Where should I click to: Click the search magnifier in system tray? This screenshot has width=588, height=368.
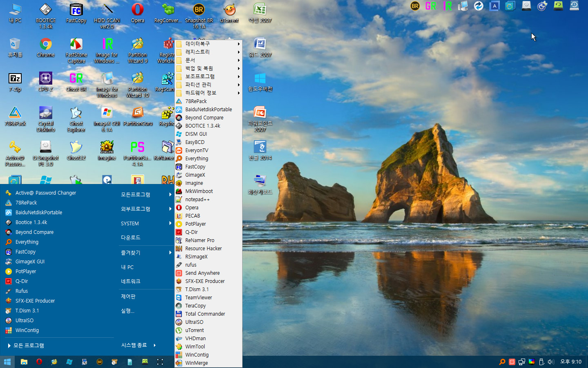502,361
